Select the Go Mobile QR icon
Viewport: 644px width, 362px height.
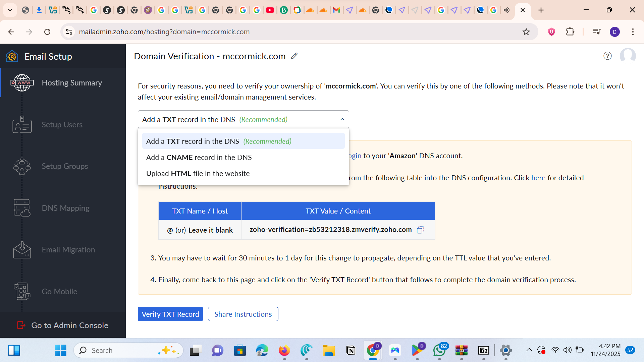point(22,291)
